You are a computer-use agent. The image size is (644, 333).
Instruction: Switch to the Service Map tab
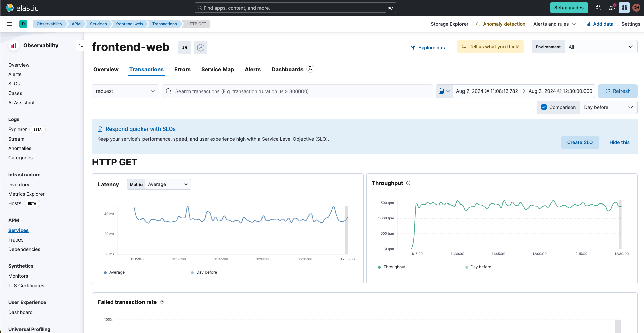click(x=217, y=69)
